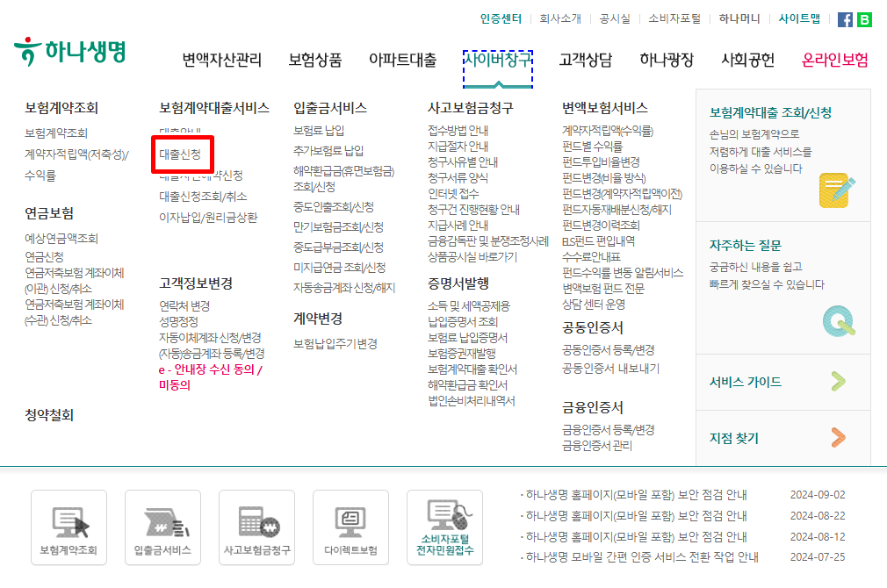Open 펀드별 수익률 link
887x588 pixels.
point(592,147)
